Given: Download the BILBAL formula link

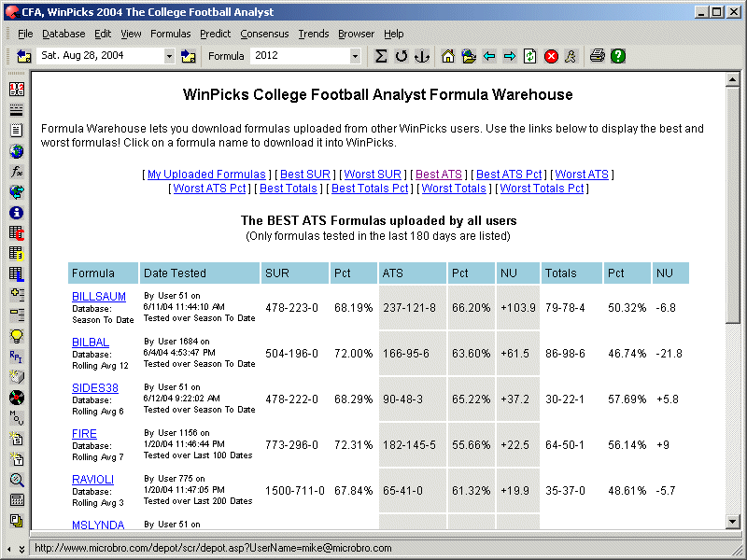Looking at the screenshot, I should pos(91,343).
